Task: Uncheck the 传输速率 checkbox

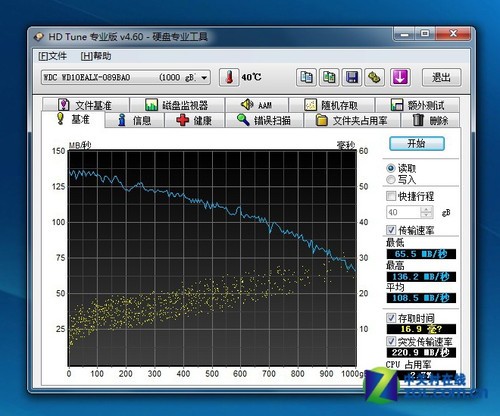Action: click(x=391, y=230)
